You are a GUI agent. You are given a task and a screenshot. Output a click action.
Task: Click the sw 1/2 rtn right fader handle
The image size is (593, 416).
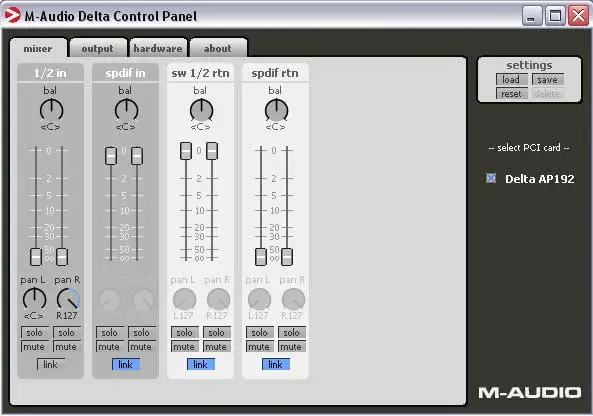[212, 151]
